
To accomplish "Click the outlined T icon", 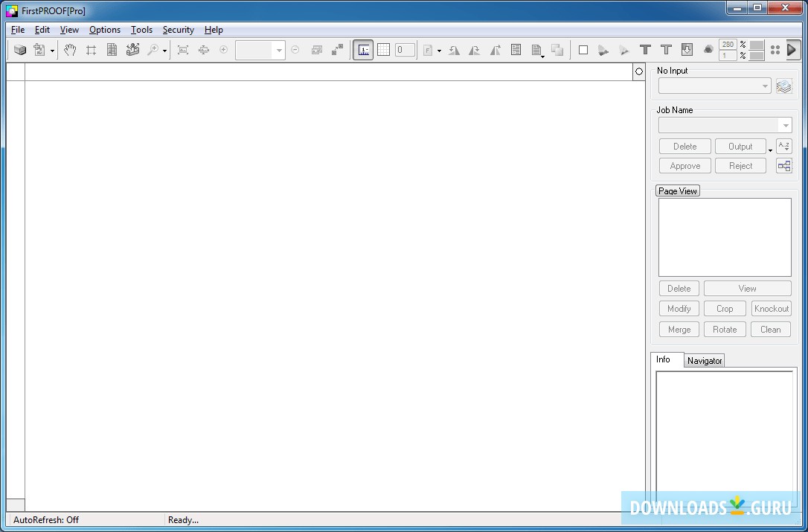I will pos(666,50).
